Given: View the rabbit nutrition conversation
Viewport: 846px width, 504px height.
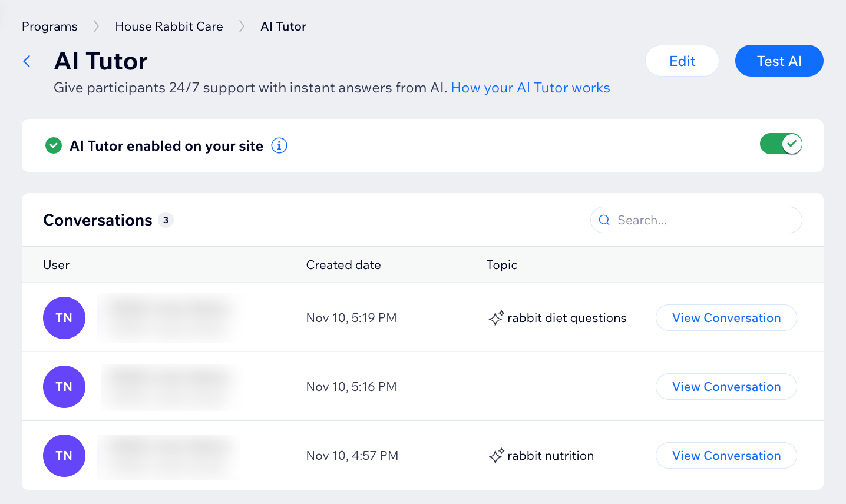Looking at the screenshot, I should [726, 456].
